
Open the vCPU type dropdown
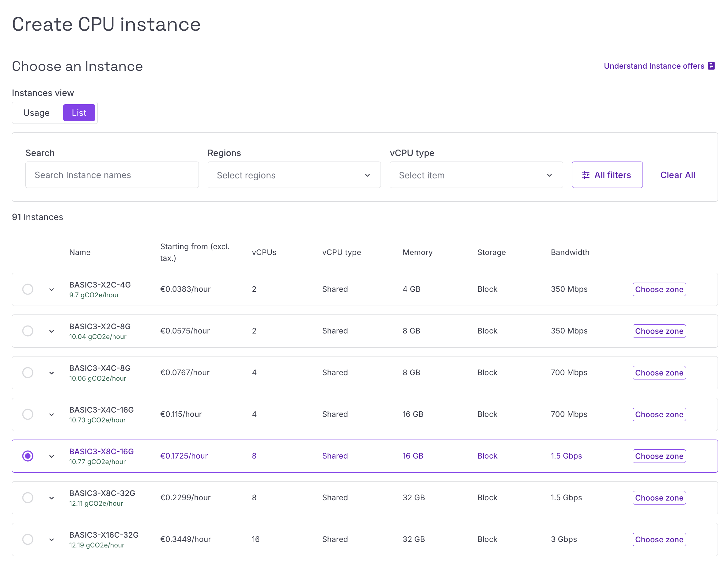click(x=476, y=175)
